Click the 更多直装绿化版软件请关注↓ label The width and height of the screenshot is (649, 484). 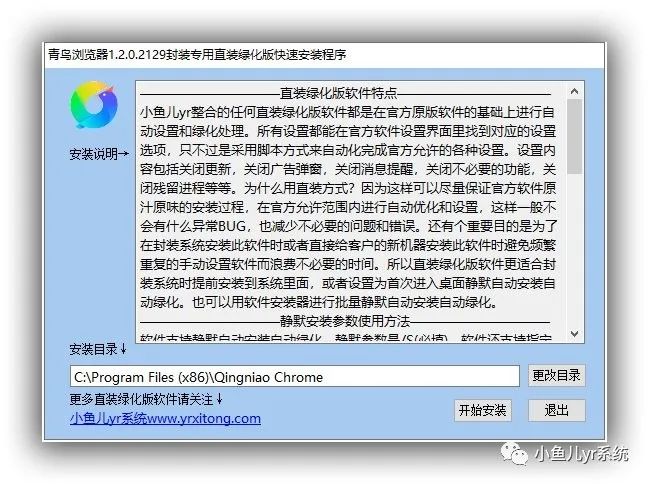(146, 399)
